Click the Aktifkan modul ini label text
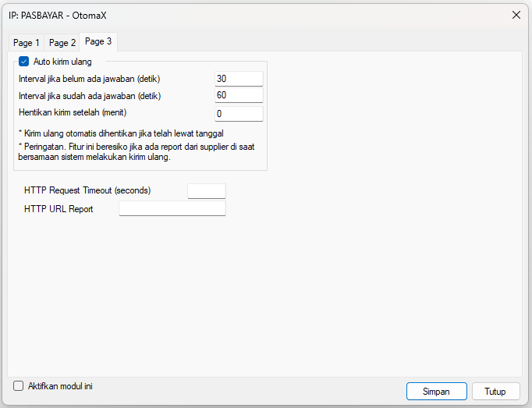The image size is (532, 408). [x=60, y=386]
